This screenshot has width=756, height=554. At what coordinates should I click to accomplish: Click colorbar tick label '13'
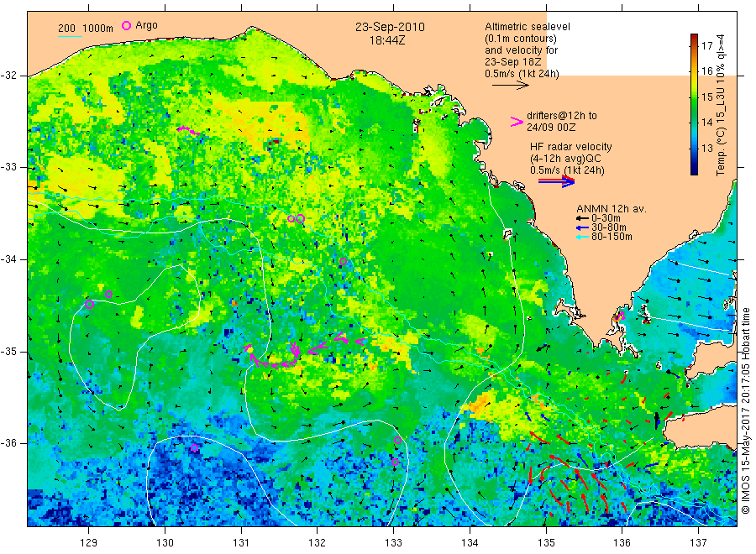[x=706, y=148]
